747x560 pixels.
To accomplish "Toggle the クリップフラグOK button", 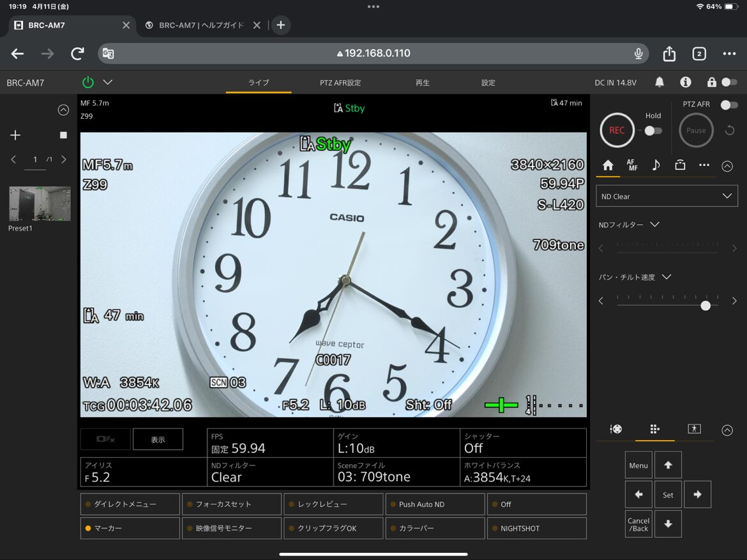I will 333,529.
